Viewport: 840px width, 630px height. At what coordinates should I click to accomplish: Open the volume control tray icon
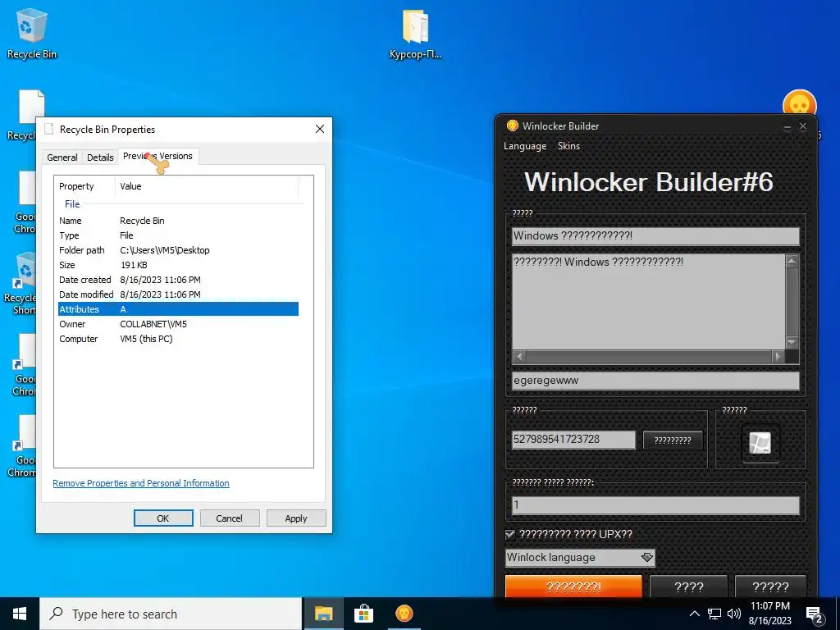734,614
